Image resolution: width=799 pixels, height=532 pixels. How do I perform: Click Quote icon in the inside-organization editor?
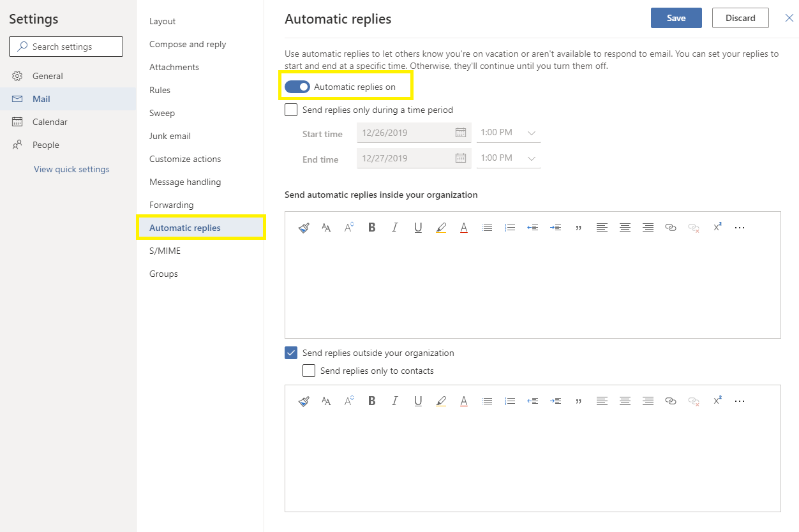tap(579, 228)
